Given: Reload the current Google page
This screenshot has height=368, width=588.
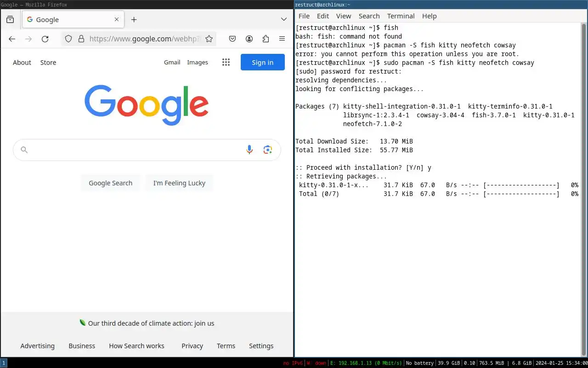Looking at the screenshot, I should click(x=45, y=39).
